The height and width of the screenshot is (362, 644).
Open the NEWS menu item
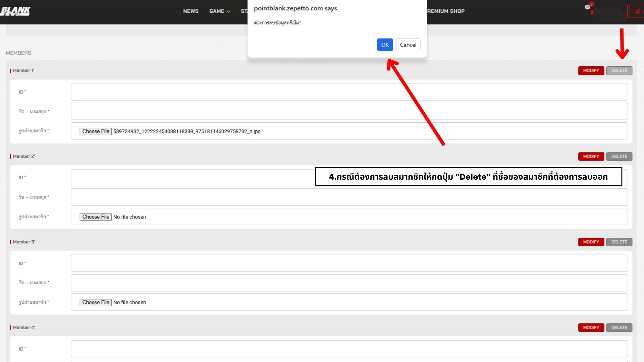pyautogui.click(x=191, y=11)
